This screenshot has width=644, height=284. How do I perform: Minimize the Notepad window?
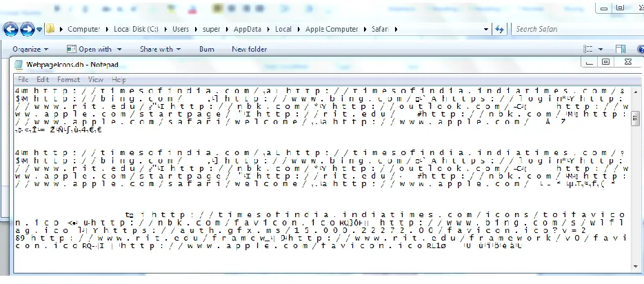tap(590, 62)
